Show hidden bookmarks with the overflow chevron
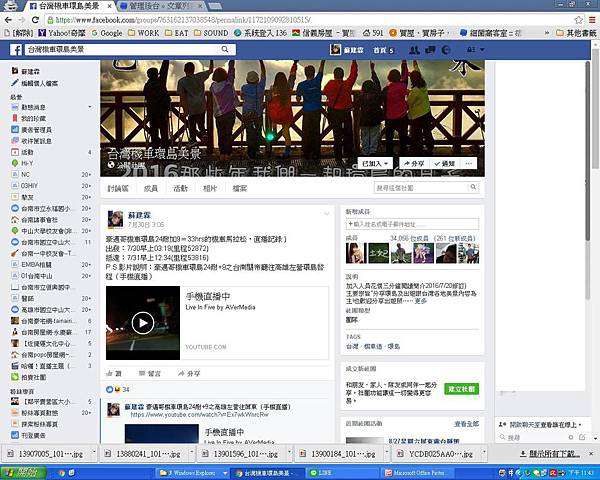 click(x=547, y=33)
